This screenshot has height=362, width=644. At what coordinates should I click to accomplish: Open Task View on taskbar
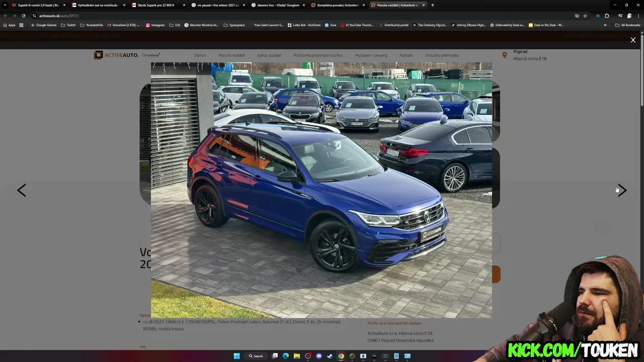(x=275, y=356)
